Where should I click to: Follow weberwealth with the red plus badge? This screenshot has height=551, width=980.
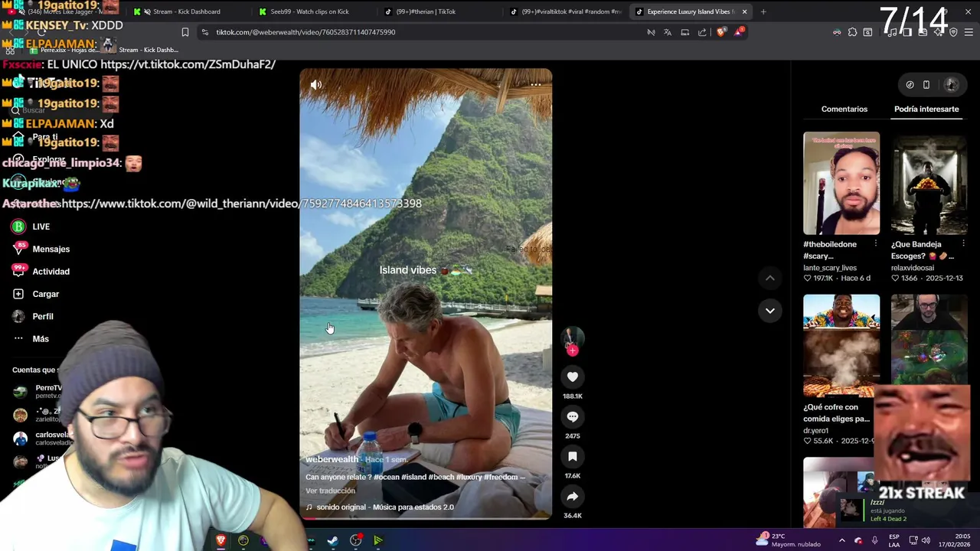[x=573, y=350]
